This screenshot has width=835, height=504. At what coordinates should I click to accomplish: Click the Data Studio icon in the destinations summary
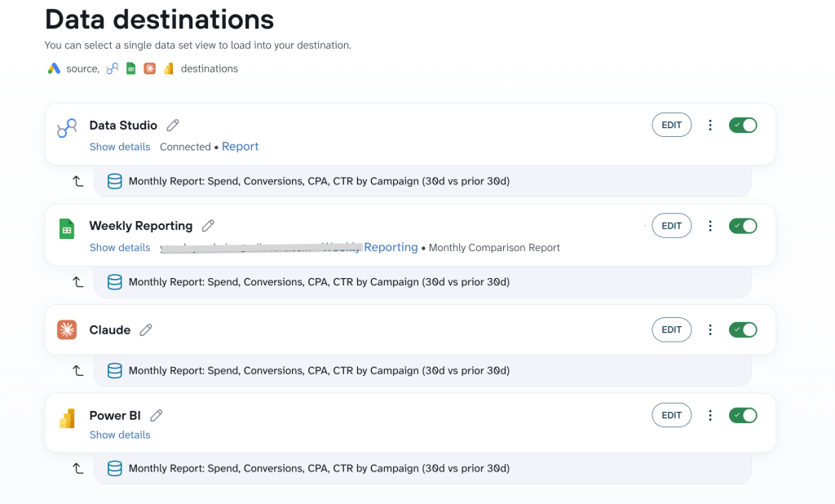click(x=113, y=69)
